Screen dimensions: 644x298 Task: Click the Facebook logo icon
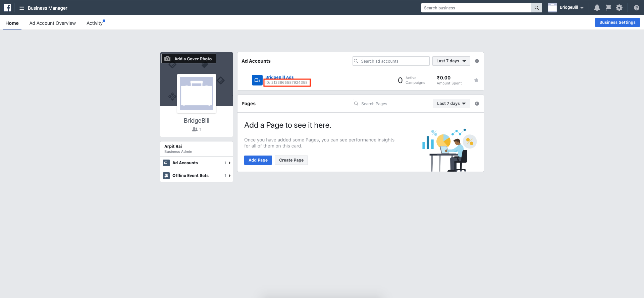click(7, 8)
